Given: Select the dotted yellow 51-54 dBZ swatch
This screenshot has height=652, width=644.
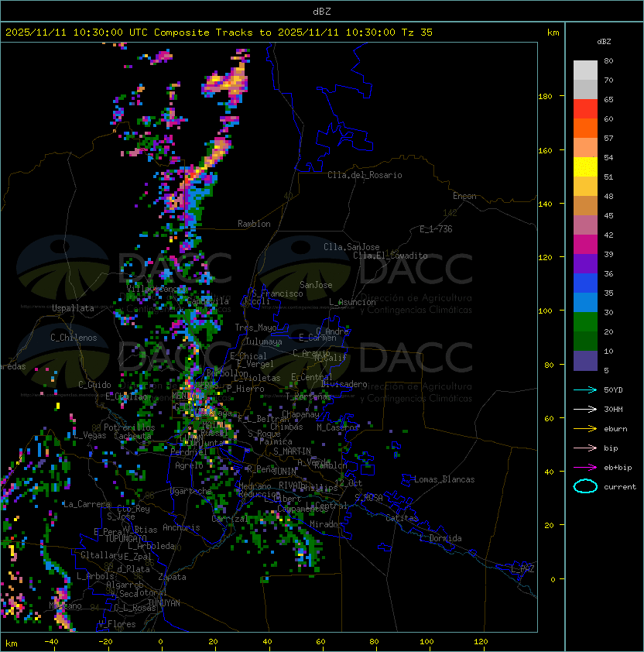Looking at the screenshot, I should 585,167.
